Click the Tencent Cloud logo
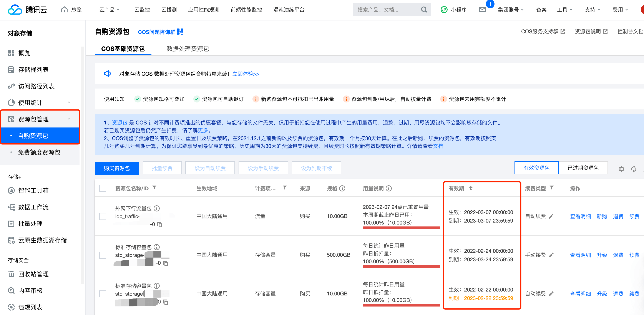 pyautogui.click(x=28, y=10)
